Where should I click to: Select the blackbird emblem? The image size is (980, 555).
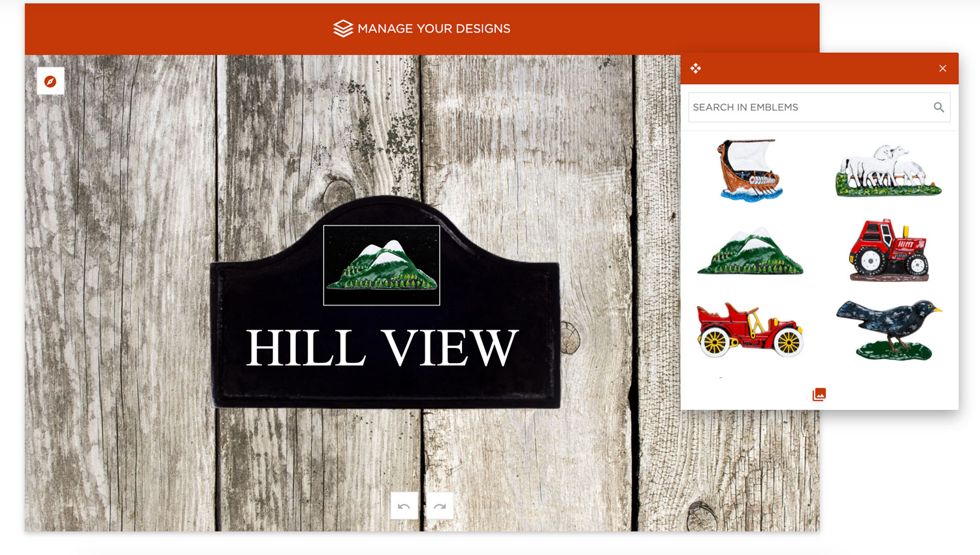tap(889, 330)
